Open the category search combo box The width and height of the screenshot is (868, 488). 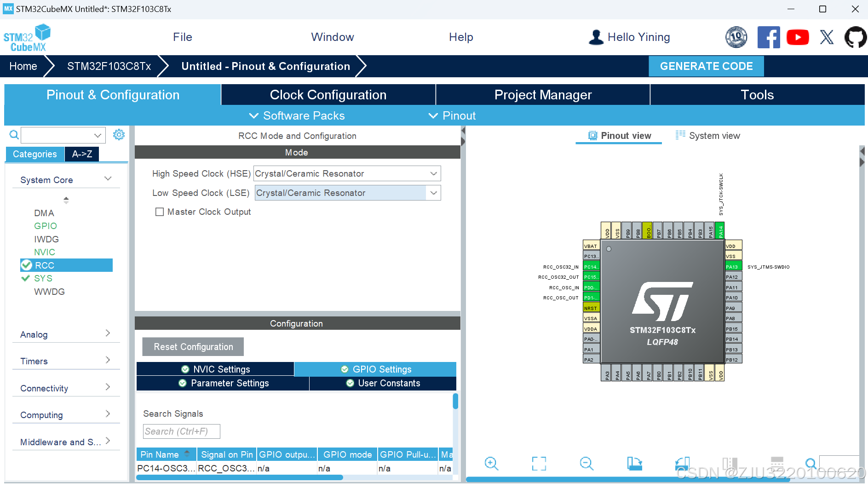click(x=63, y=135)
